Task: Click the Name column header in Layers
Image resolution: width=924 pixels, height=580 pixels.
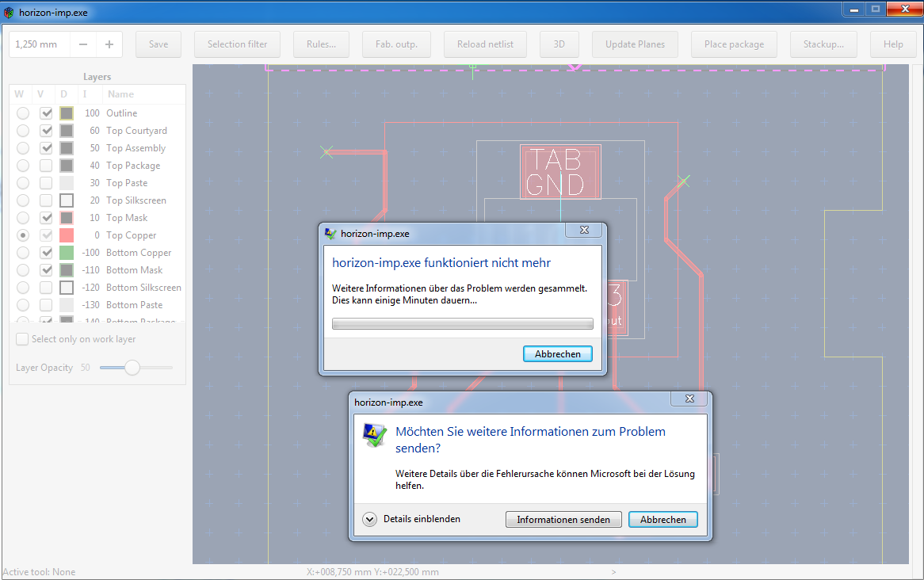Action: [x=120, y=94]
